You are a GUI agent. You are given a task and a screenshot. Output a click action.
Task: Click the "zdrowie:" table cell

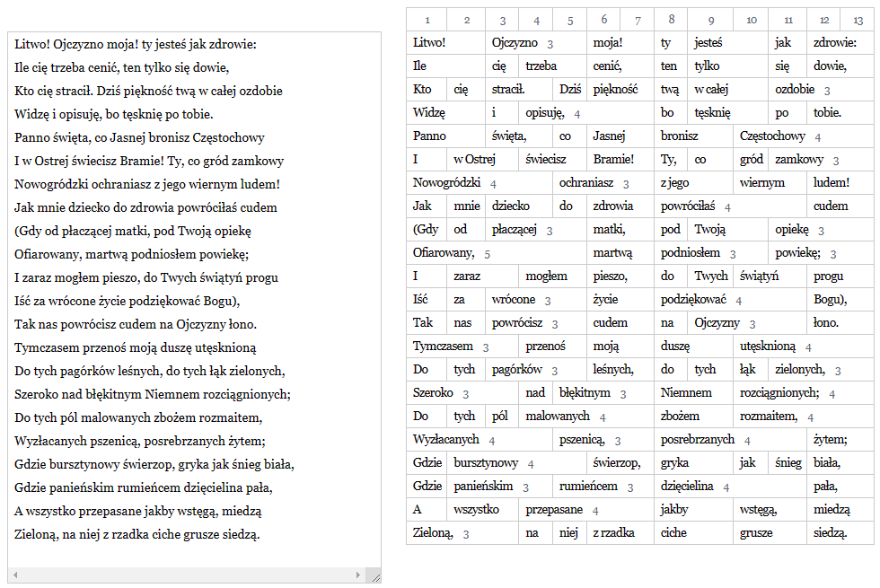coord(840,43)
